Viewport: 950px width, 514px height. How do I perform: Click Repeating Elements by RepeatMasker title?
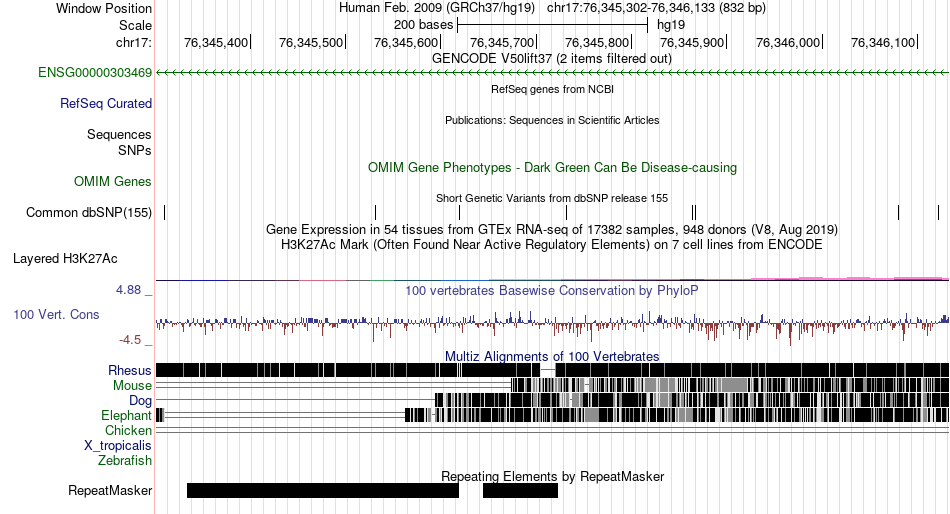pos(553,476)
